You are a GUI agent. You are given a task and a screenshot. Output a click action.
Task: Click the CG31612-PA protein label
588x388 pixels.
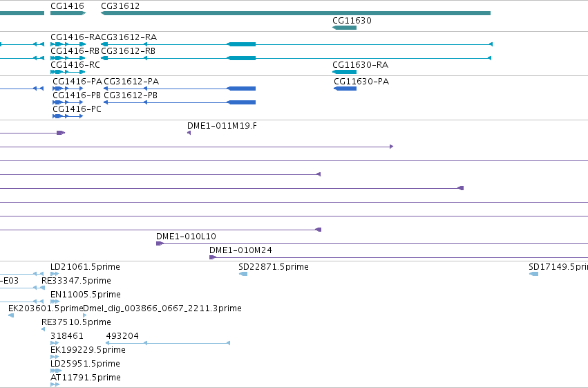[x=131, y=82]
